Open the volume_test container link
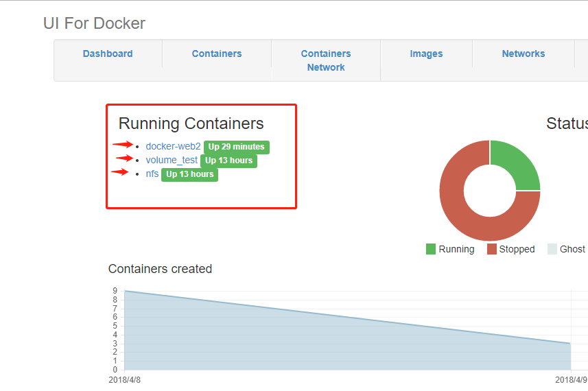 172,160
